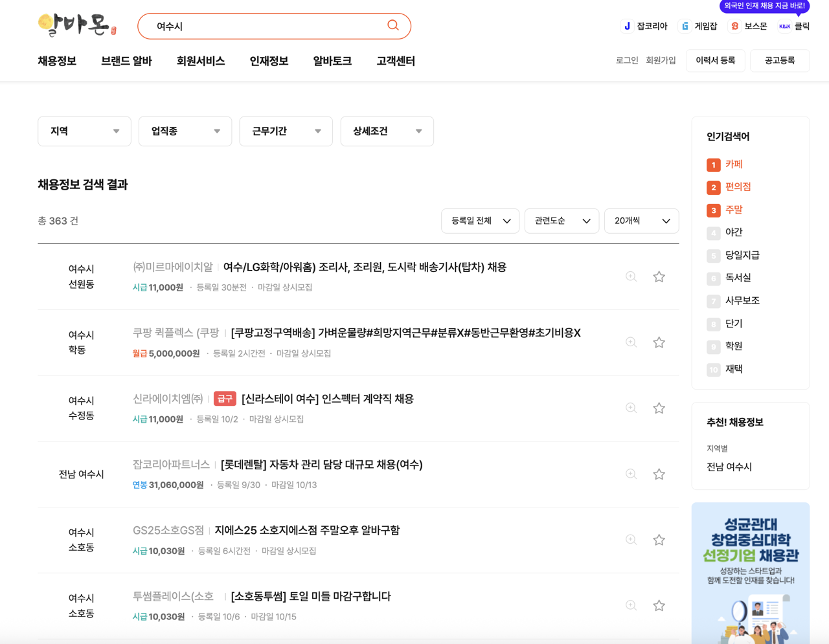Select the 채용정보 menu item
This screenshot has width=829, height=644.
click(56, 60)
